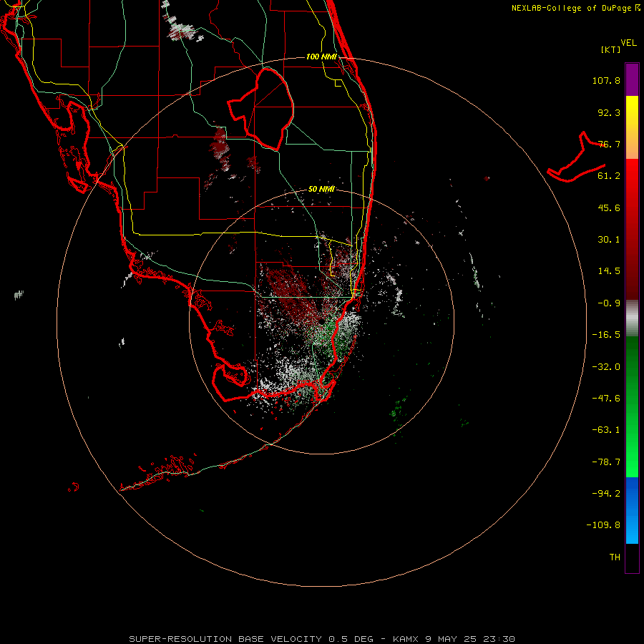Image resolution: width=644 pixels, height=644 pixels.
Task: Click the -0.9 velocity scale value
Action: pyautogui.click(x=609, y=303)
